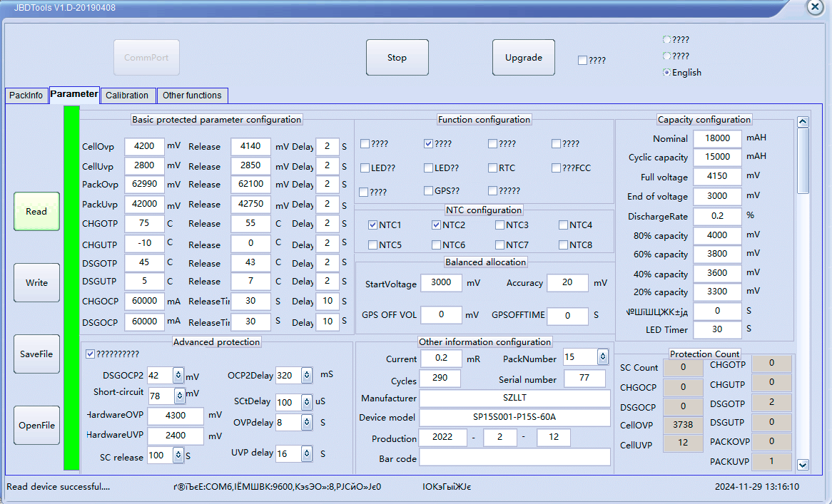This screenshot has height=504, width=832.
Task: Toggle the ???FCC checkbox
Action: click(x=556, y=168)
